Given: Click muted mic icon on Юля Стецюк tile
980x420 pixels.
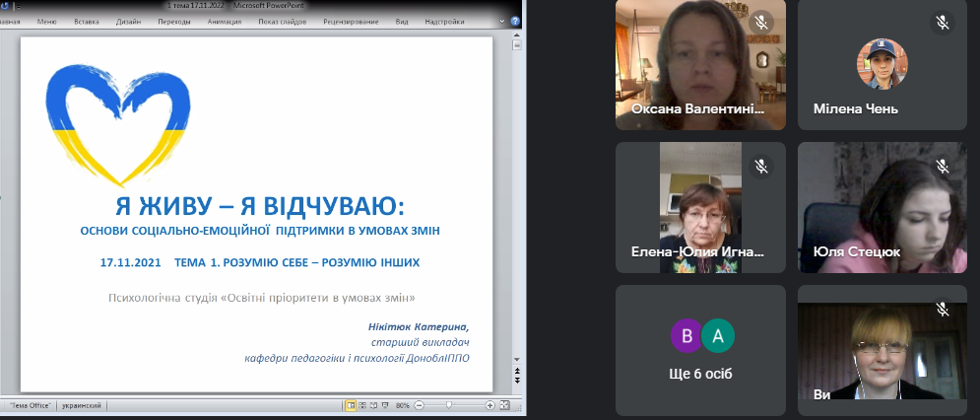Looking at the screenshot, I should pyautogui.click(x=943, y=167).
